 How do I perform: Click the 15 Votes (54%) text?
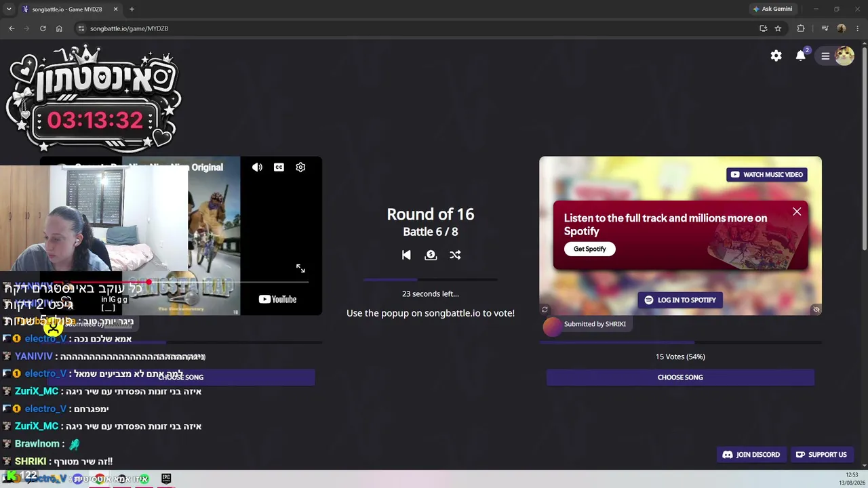pos(680,357)
